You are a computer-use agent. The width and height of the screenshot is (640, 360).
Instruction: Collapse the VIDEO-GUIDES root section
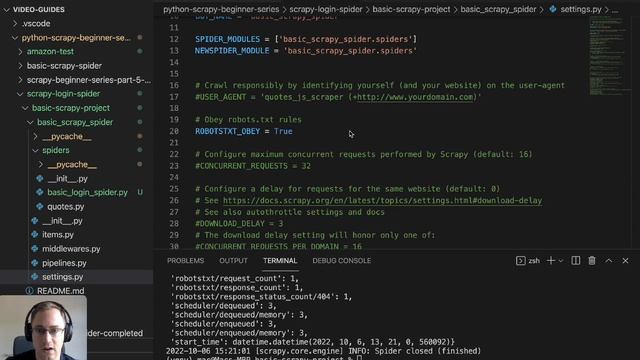pos(7,9)
